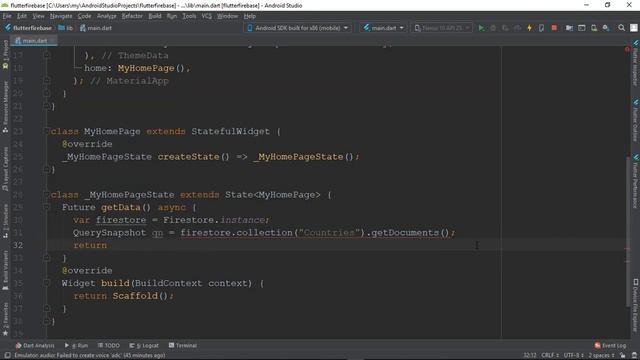Run the app with green play icon
640x360 pixels.
pyautogui.click(x=481, y=28)
